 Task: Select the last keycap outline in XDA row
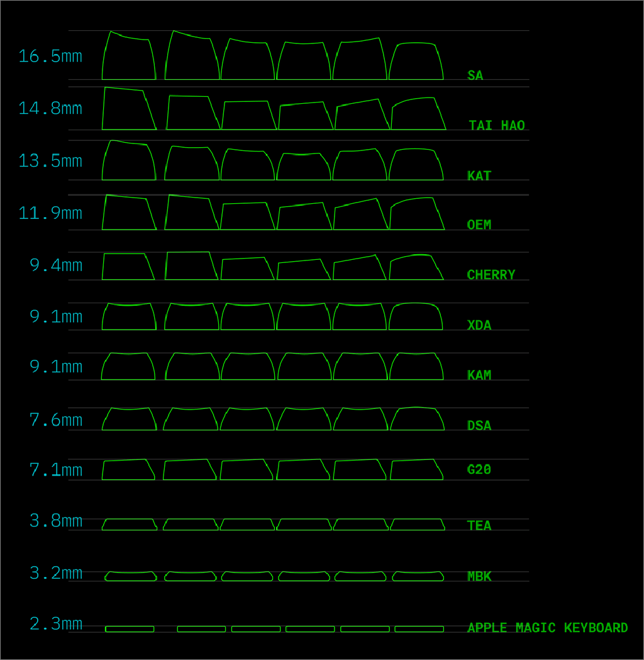[x=416, y=316]
